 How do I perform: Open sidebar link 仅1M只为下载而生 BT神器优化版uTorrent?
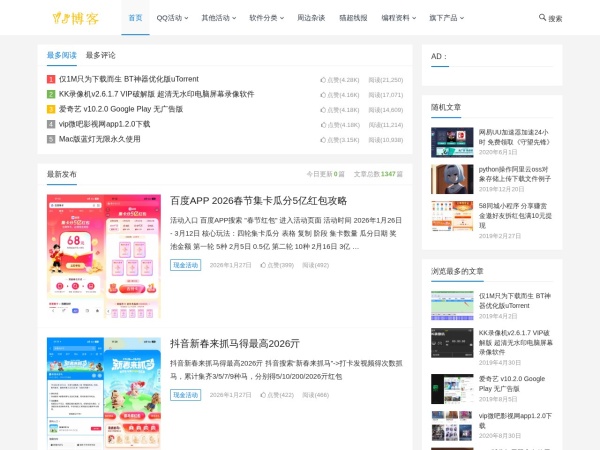click(x=515, y=301)
